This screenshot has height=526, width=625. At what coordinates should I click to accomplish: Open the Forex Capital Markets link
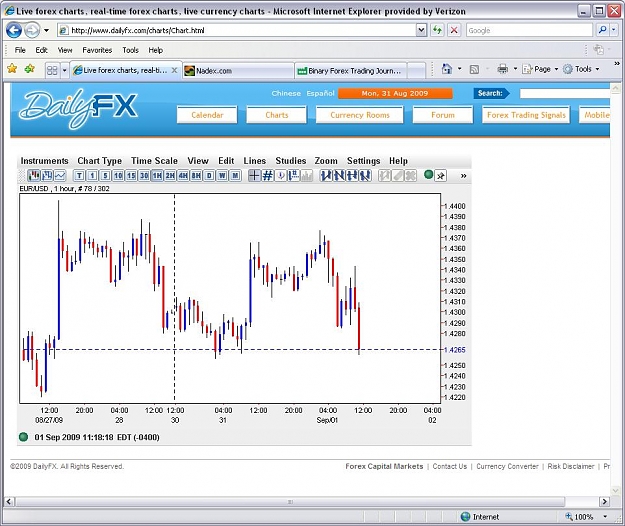(x=384, y=466)
